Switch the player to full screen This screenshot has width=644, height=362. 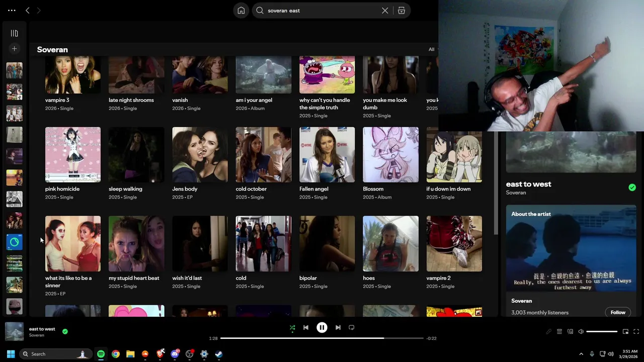(636, 331)
